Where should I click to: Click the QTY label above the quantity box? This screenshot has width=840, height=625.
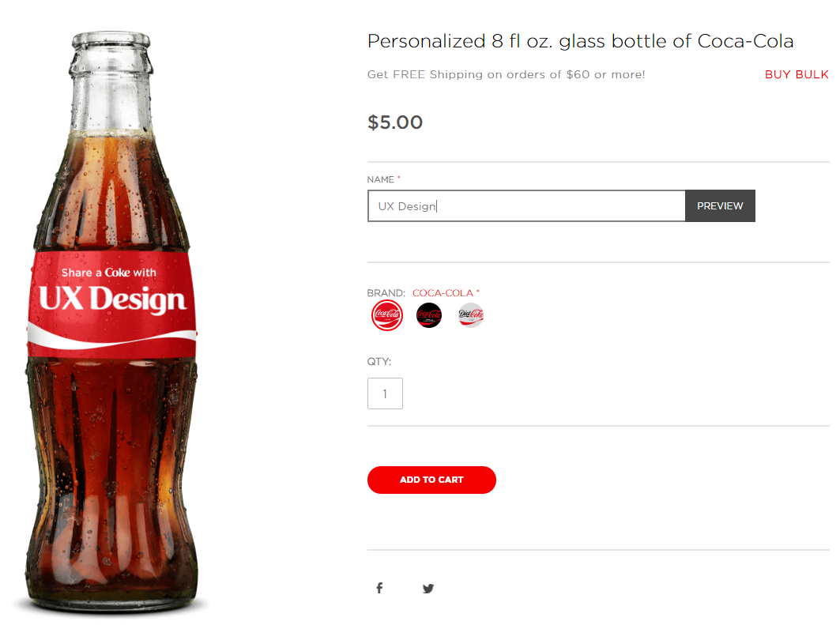pos(379,362)
